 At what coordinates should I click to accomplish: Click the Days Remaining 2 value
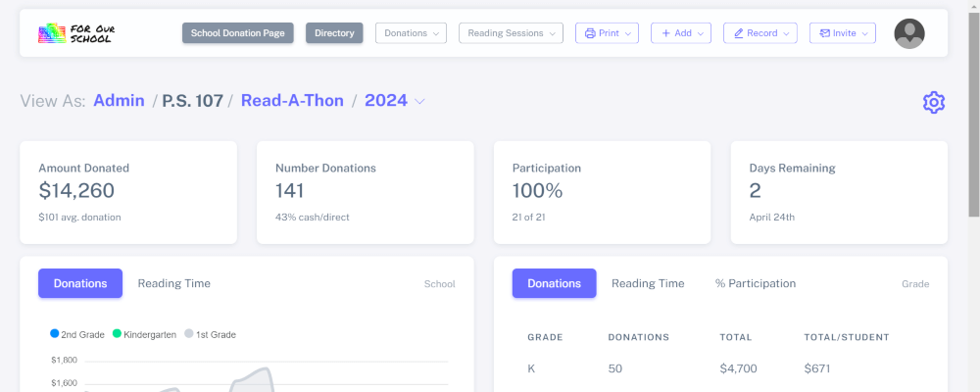click(x=755, y=191)
